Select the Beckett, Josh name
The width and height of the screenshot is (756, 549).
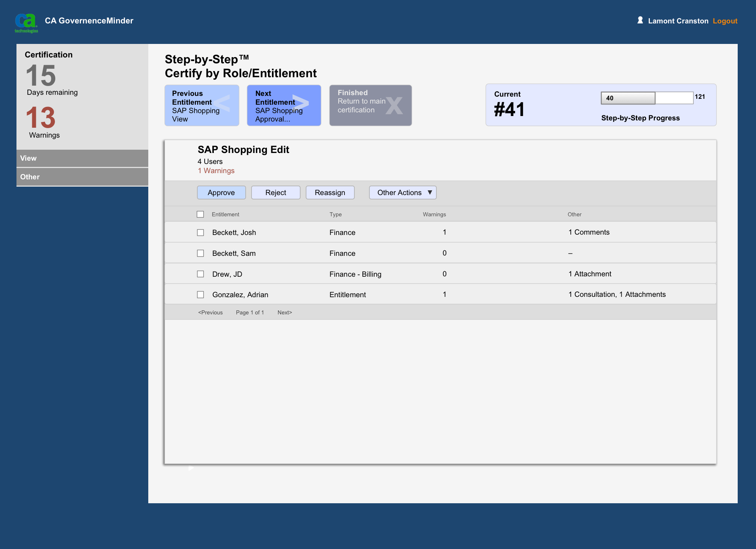click(234, 232)
